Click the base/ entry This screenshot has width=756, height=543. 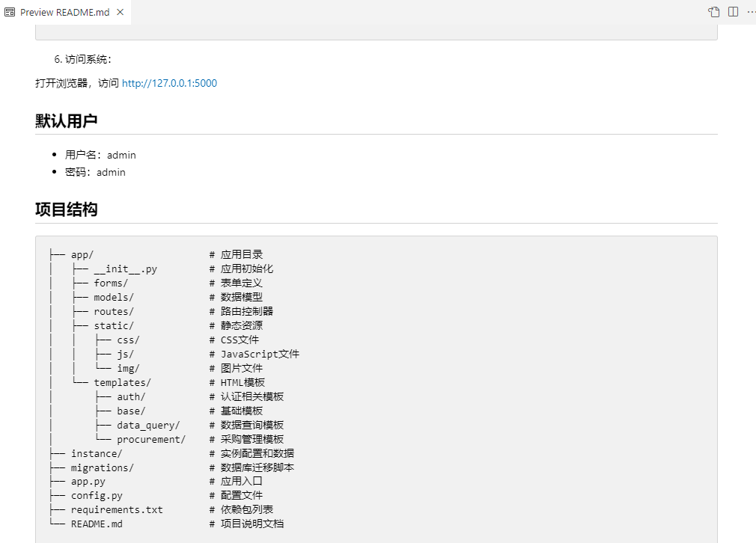click(x=131, y=411)
